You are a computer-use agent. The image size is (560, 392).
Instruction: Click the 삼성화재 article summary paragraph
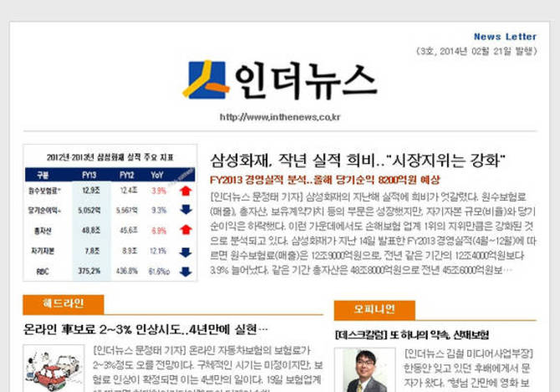[374, 233]
